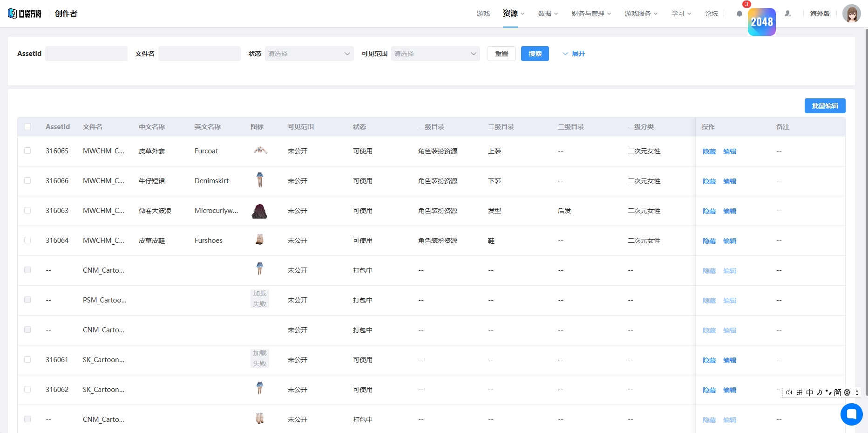Click the IME settings gear icon
868x433 pixels.
(847, 392)
